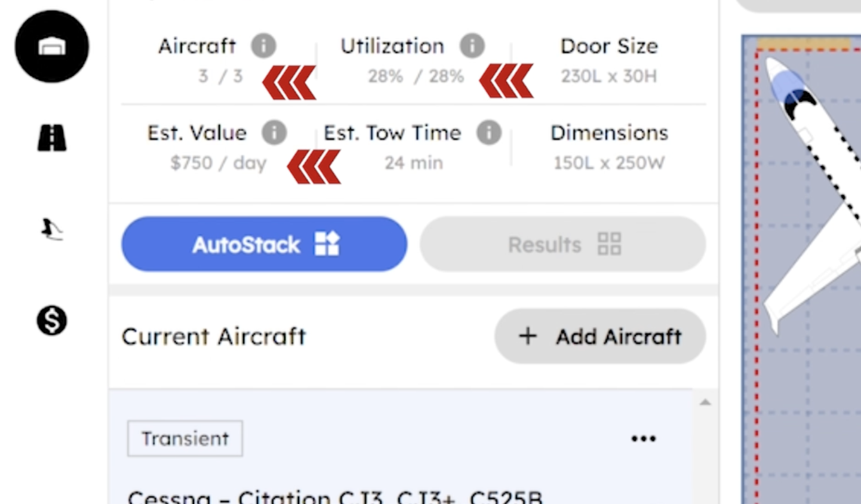Image resolution: width=861 pixels, height=504 pixels.
Task: Open the hangar view in sidebar
Action: 52,47
